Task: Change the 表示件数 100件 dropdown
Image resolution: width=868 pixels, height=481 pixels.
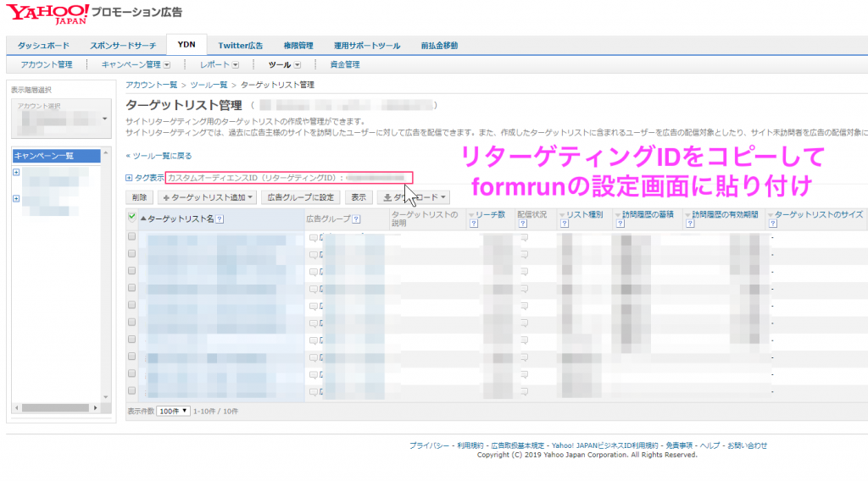Action: pos(173,412)
